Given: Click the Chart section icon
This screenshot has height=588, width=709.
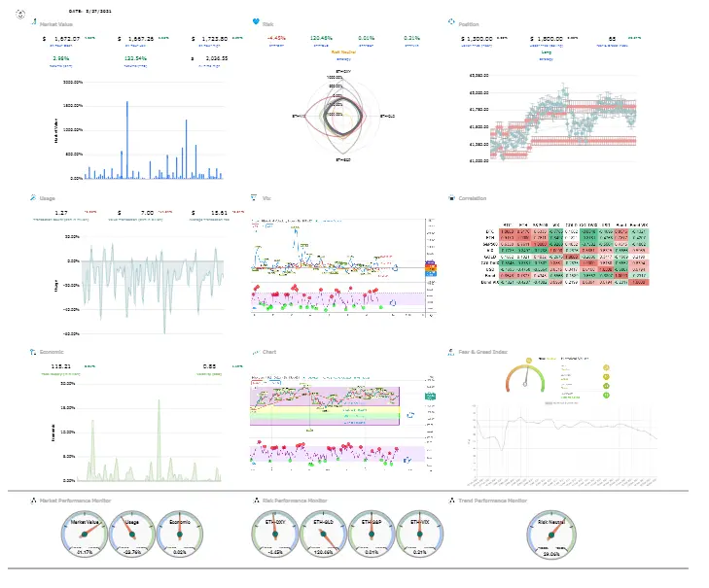Looking at the screenshot, I should pos(256,352).
